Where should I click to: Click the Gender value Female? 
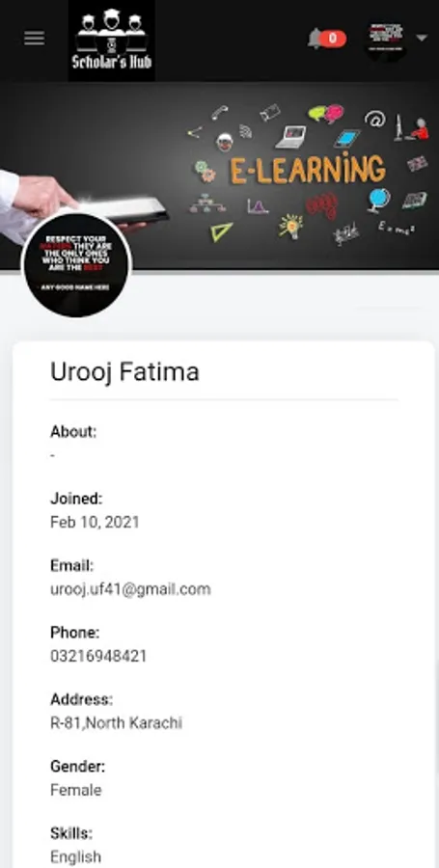[76, 790]
